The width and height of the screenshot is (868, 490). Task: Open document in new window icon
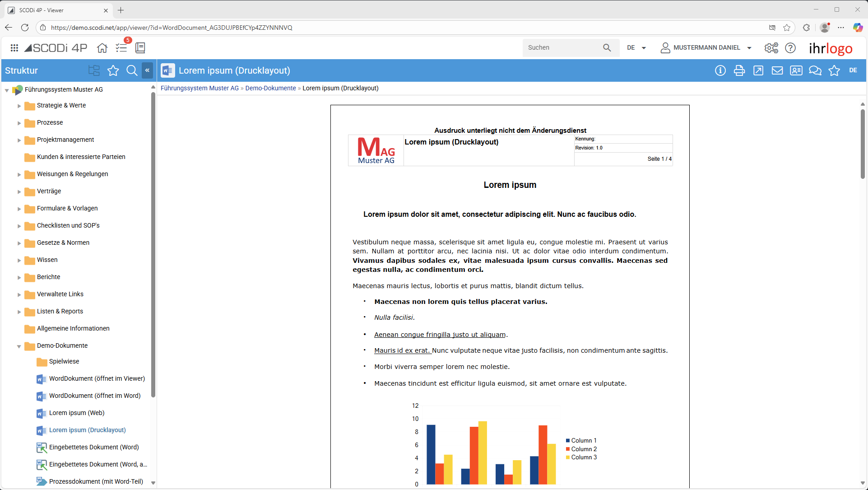pyautogui.click(x=758, y=70)
